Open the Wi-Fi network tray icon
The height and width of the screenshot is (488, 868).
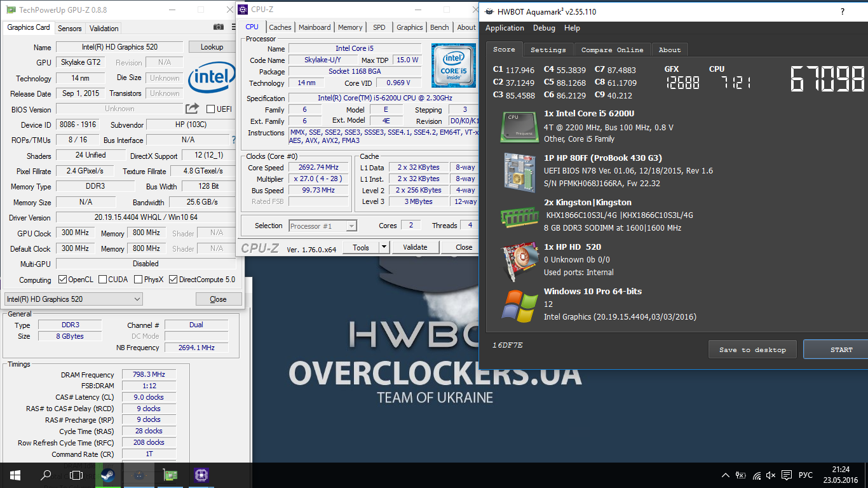(x=756, y=475)
